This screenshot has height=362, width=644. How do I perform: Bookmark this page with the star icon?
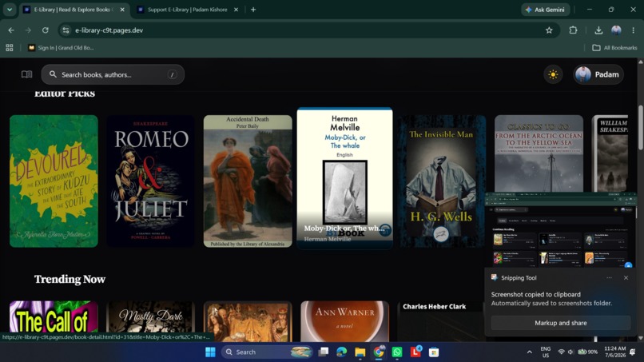(549, 30)
